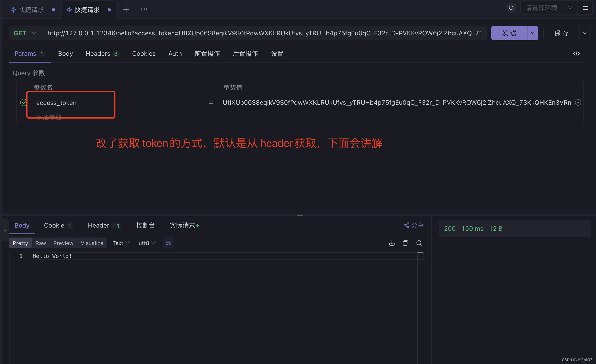Switch response view to Raw
The image size is (596, 364).
[x=41, y=243]
